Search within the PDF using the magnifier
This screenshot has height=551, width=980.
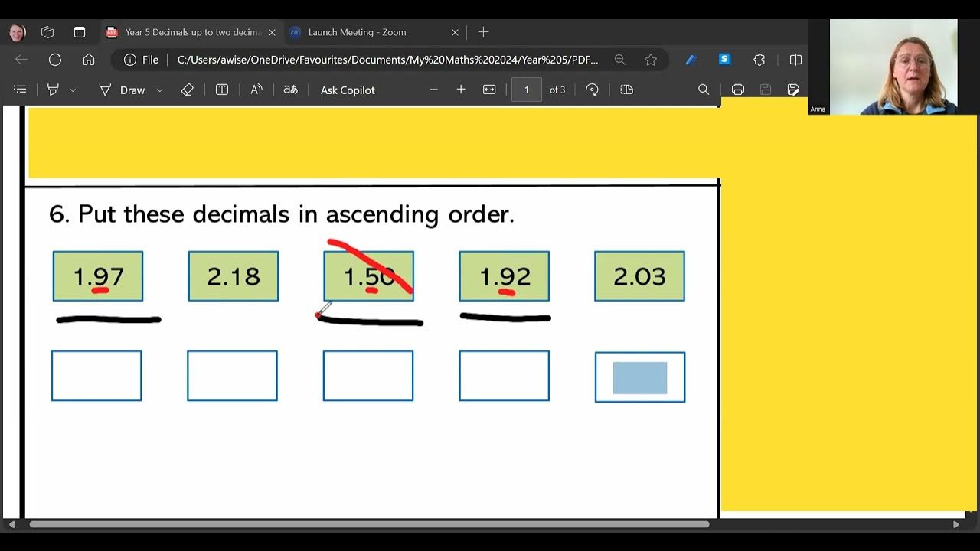704,90
